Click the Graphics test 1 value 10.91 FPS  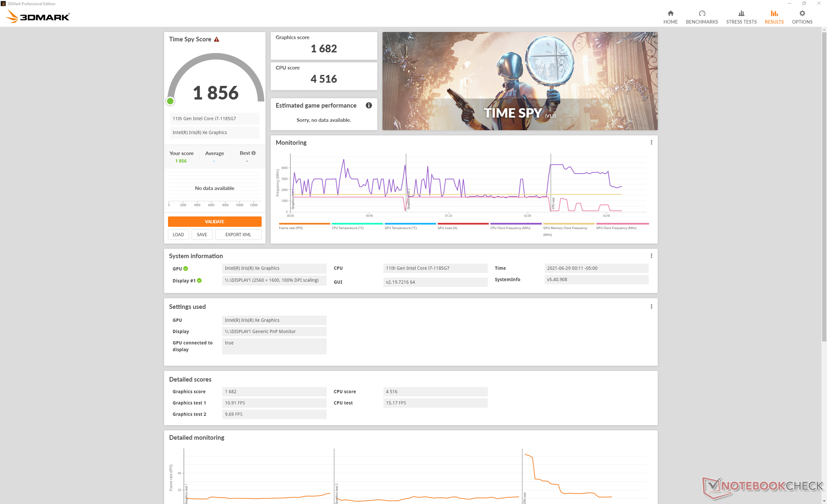(274, 403)
